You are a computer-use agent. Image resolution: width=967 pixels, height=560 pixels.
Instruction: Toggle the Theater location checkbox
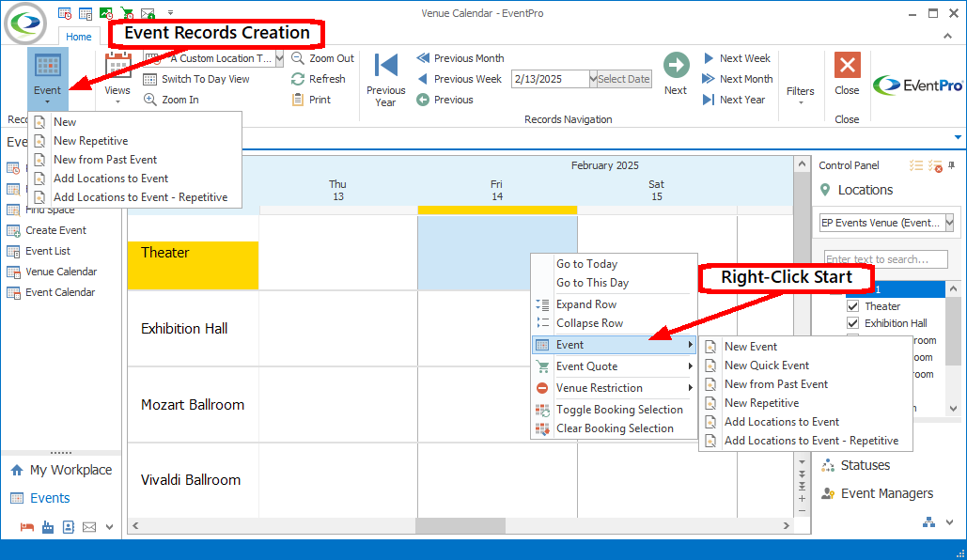coord(853,306)
